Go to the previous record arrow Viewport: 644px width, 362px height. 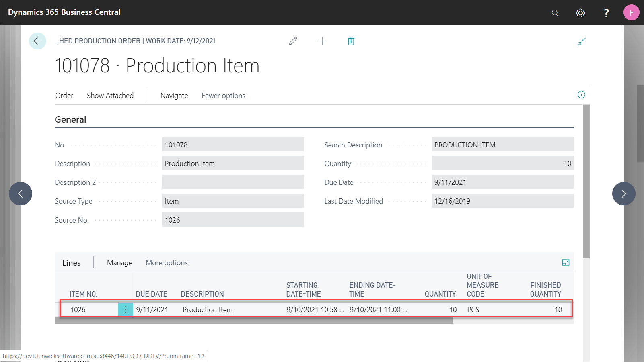point(21,194)
